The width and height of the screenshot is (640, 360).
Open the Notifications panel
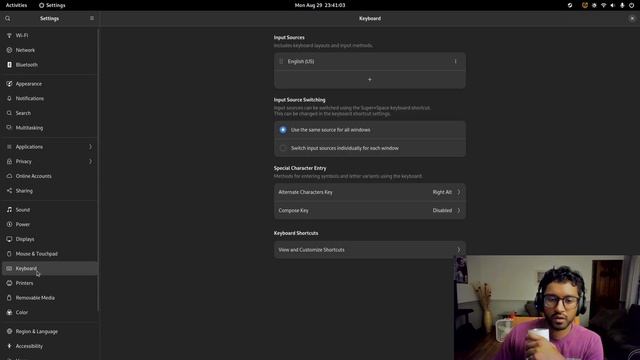[50, 98]
